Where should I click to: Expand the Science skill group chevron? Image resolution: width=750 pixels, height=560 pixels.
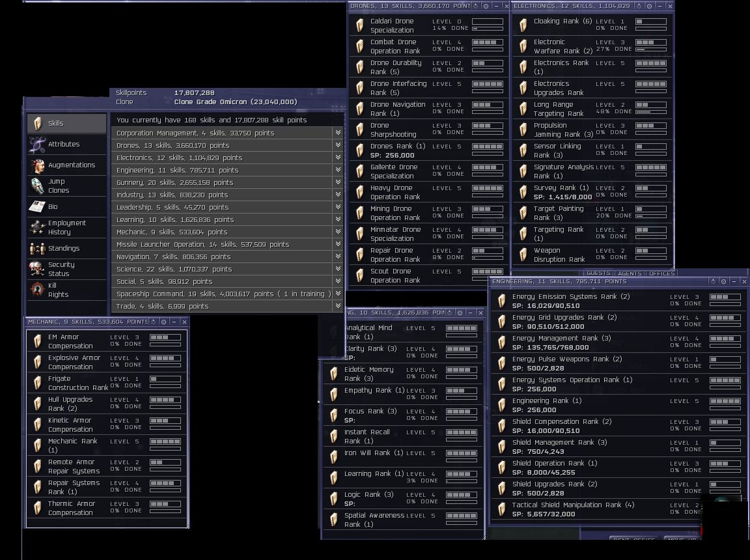pos(338,269)
